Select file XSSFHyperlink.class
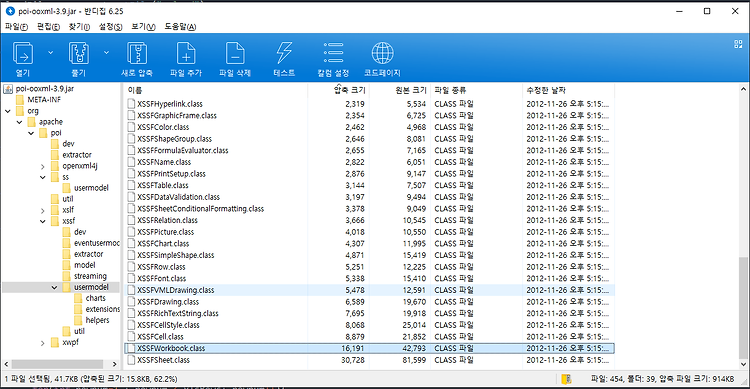 [x=170, y=104]
